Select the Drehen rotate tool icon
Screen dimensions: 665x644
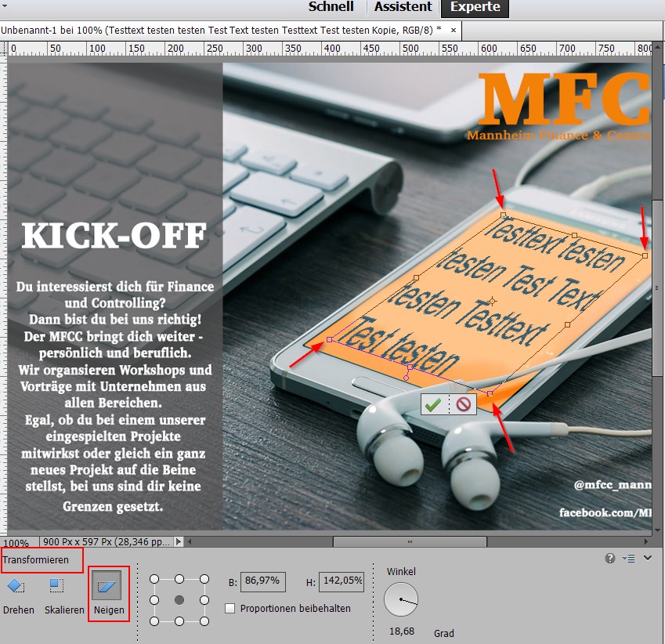[16, 586]
